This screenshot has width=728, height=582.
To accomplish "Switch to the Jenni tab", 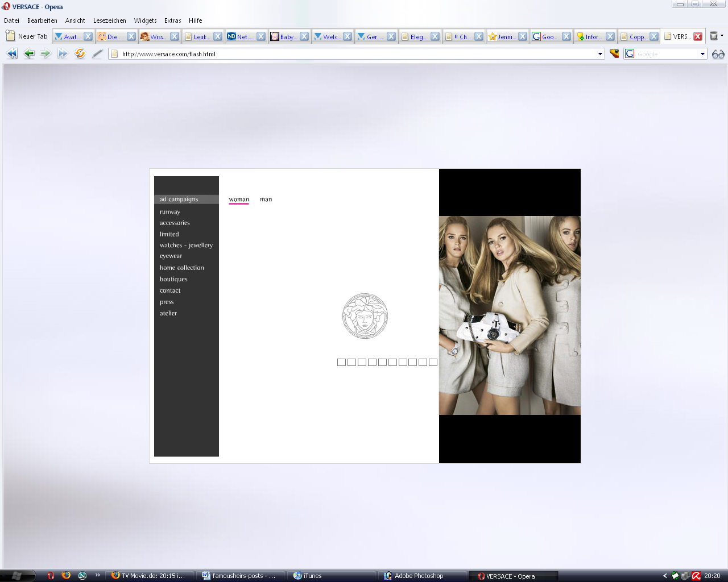I will pos(504,37).
